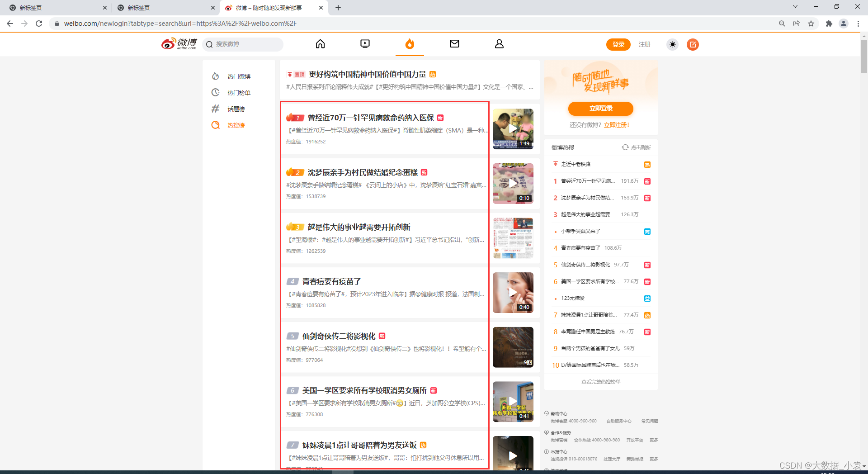Open the profile person icon
Screen dimensions: 868x474
click(499, 44)
